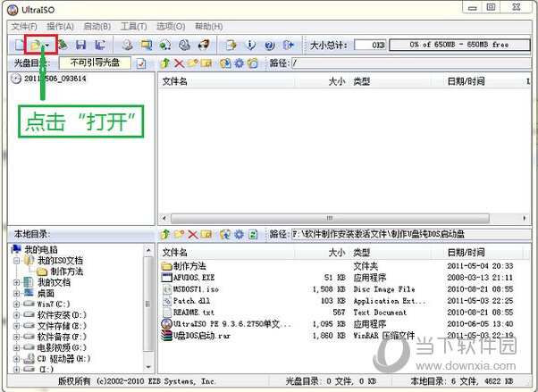The width and height of the screenshot is (538, 392).
Task: Open the 工具(T) menu
Action: point(133,27)
